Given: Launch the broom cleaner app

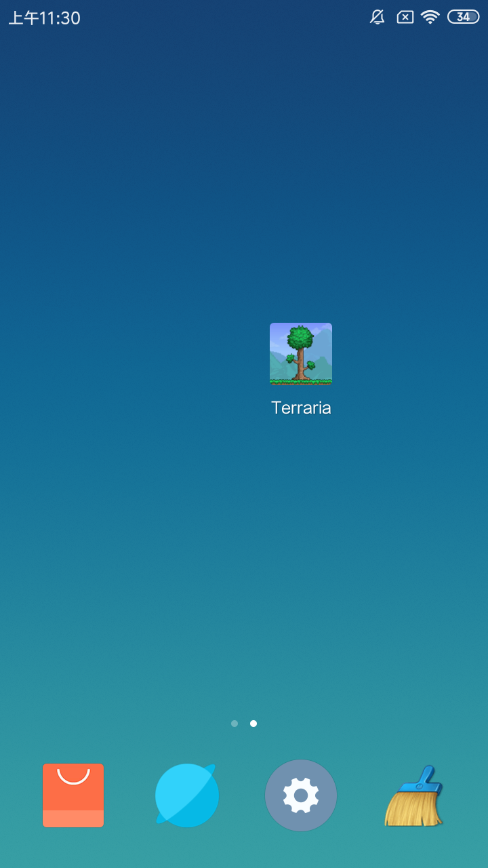Looking at the screenshot, I should [x=414, y=795].
